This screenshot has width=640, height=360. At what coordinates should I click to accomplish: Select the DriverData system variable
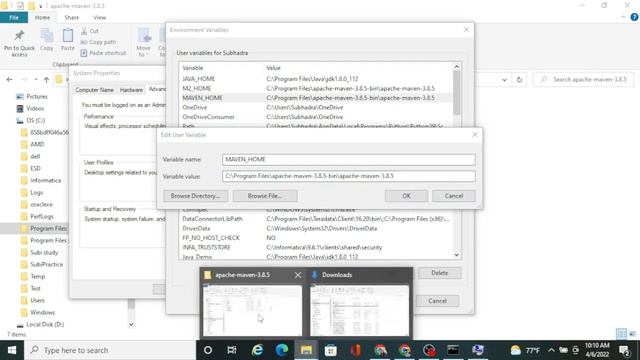(316, 229)
